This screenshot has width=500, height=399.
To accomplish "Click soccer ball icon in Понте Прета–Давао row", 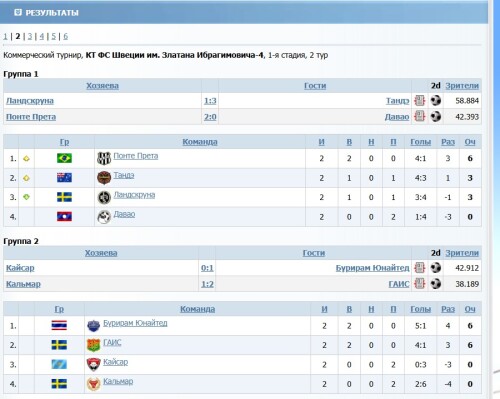I will pyautogui.click(x=436, y=116).
